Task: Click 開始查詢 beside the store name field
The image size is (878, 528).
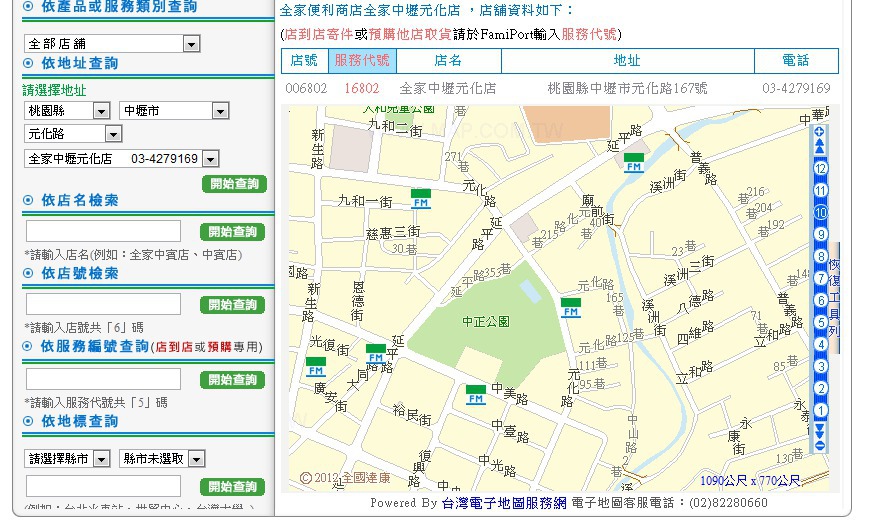Action: tap(232, 232)
